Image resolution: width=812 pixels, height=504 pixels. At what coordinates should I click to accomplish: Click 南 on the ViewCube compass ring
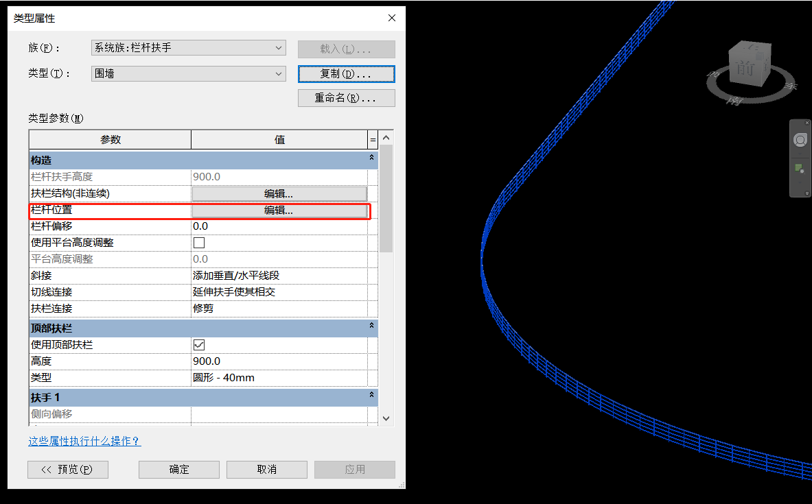735,100
